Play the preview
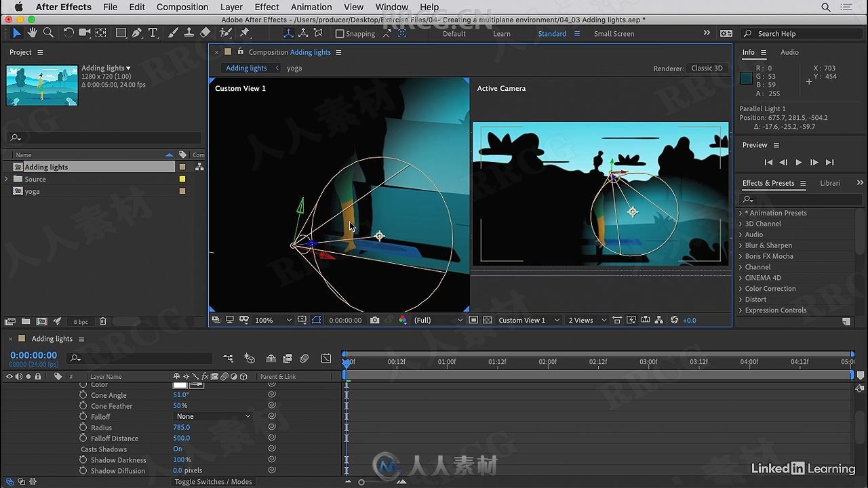 coord(798,162)
